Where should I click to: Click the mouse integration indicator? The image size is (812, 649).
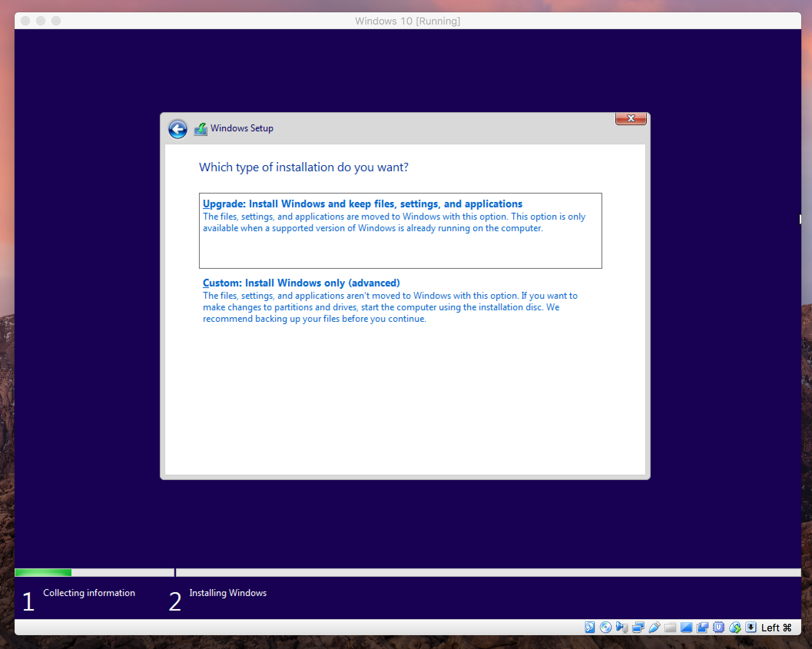point(735,627)
